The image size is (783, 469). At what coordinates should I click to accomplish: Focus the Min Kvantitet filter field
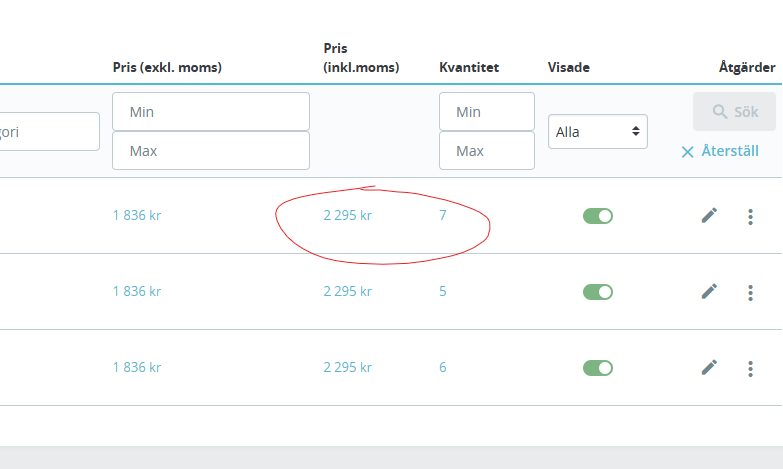(487, 111)
